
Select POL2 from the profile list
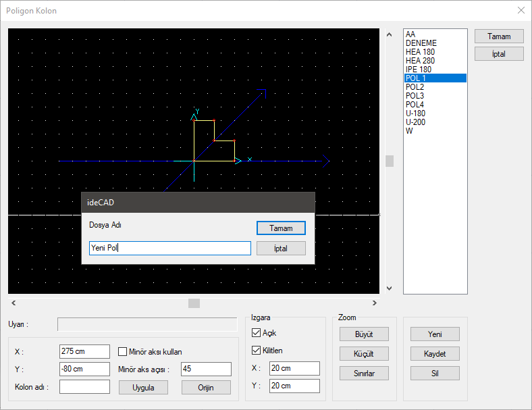415,87
